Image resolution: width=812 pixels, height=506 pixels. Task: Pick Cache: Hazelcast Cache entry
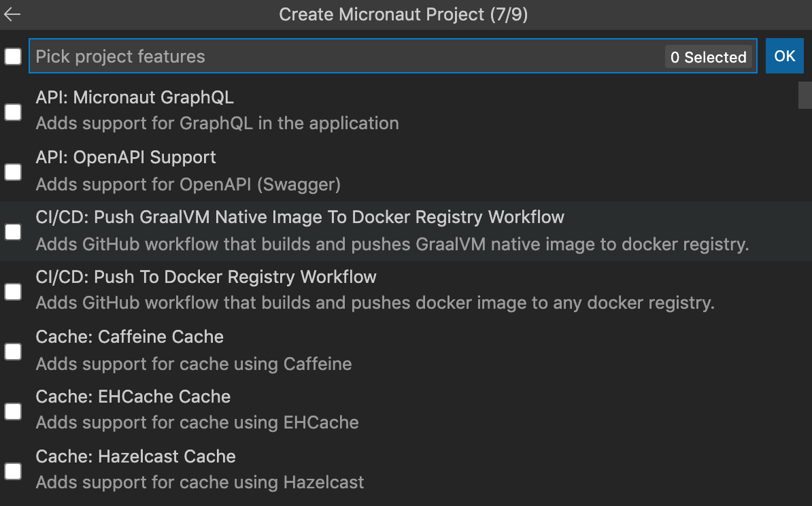pos(135,456)
